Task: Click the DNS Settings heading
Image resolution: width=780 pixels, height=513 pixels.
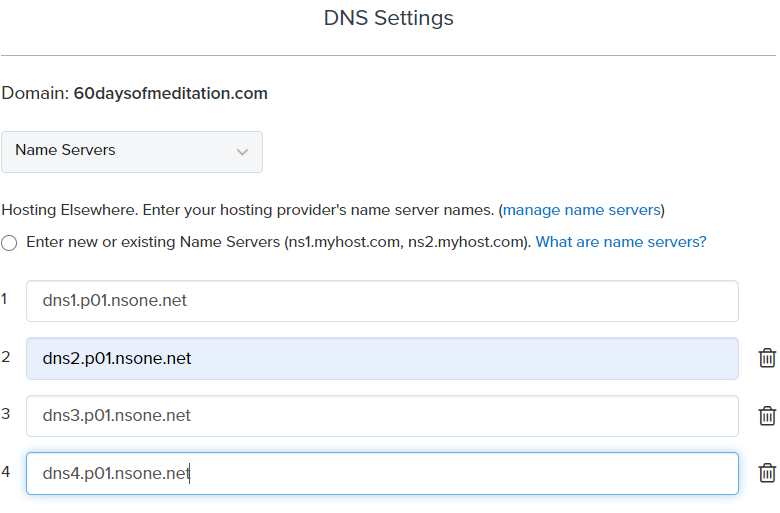Action: (389, 18)
